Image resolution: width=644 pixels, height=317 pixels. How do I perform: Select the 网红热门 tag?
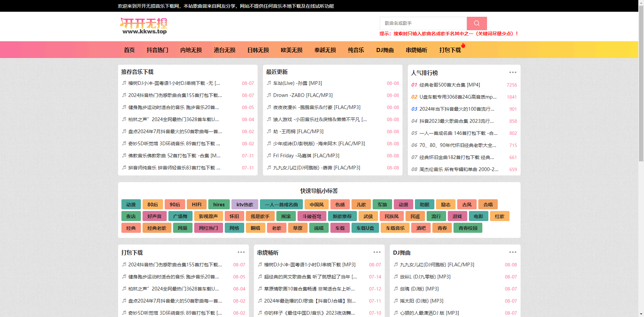click(208, 228)
